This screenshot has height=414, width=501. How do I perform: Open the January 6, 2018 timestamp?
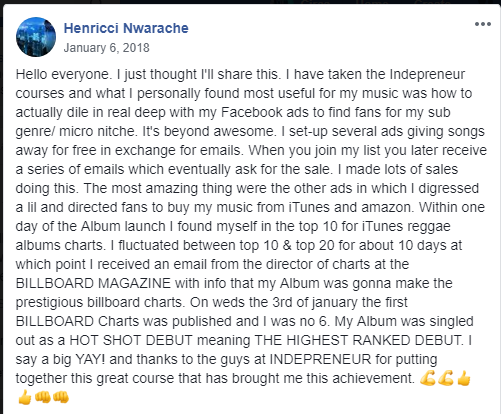(x=106, y=48)
